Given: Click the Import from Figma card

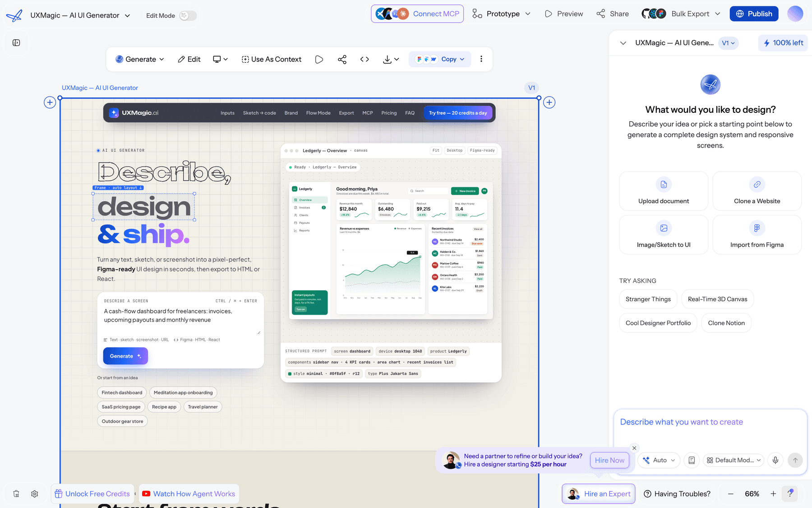Looking at the screenshot, I should click(x=757, y=235).
